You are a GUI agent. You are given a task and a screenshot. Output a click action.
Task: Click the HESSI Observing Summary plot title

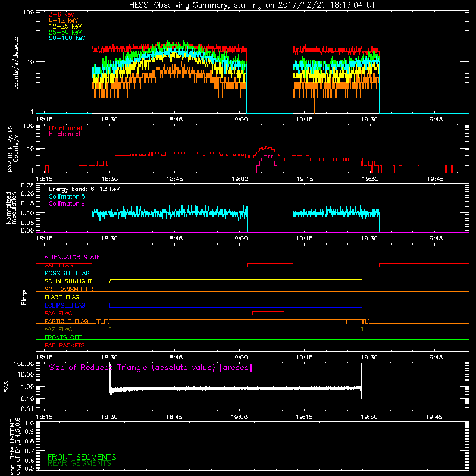[252, 5]
